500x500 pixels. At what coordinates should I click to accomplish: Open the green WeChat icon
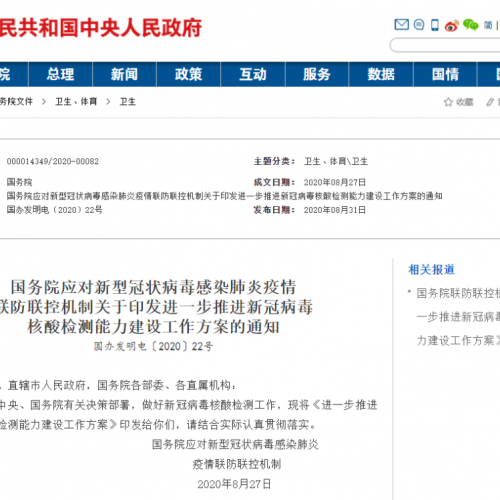point(471,25)
